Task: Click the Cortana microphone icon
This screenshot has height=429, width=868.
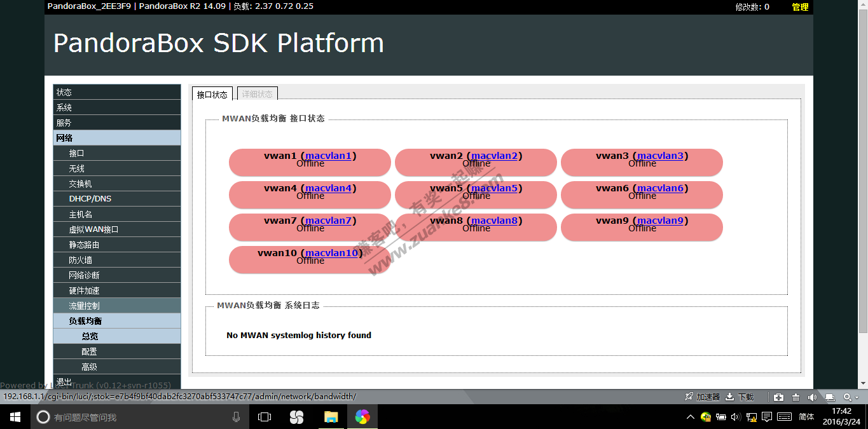Action: pos(237,417)
